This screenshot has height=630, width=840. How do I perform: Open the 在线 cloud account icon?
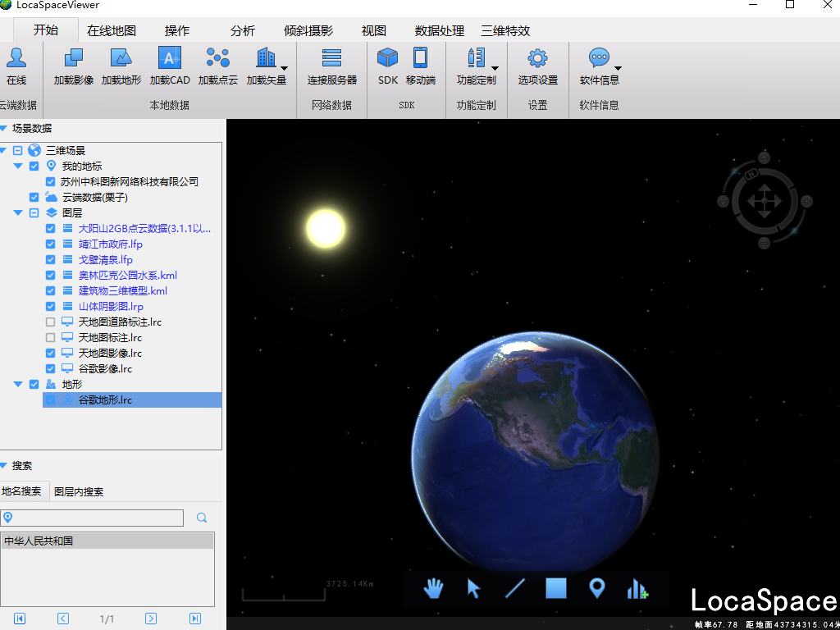[x=16, y=58]
